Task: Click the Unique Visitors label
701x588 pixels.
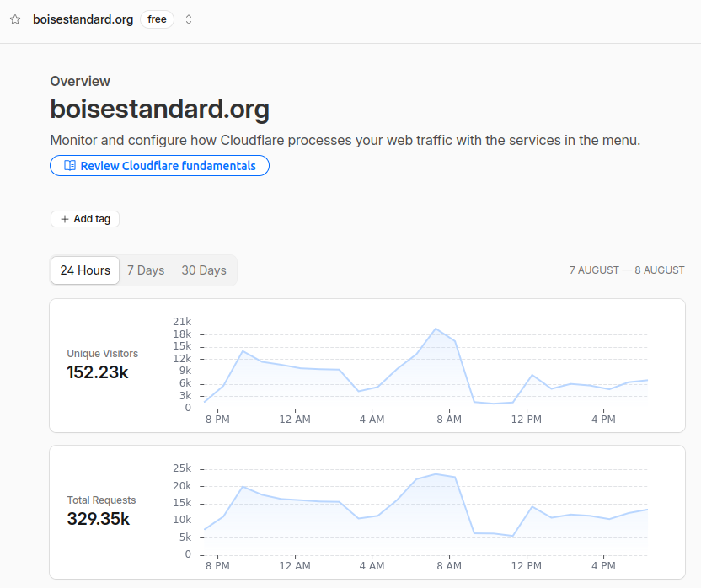Action: pos(103,354)
